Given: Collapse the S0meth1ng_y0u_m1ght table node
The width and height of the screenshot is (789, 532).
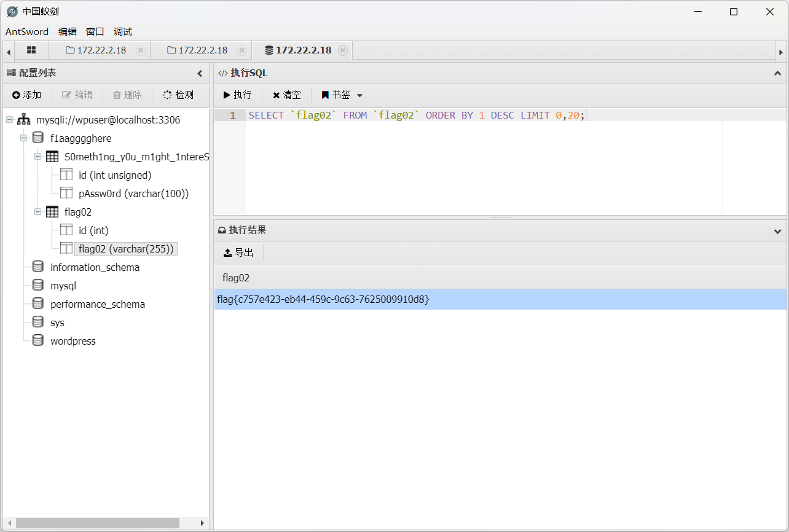Looking at the screenshot, I should (x=37, y=157).
